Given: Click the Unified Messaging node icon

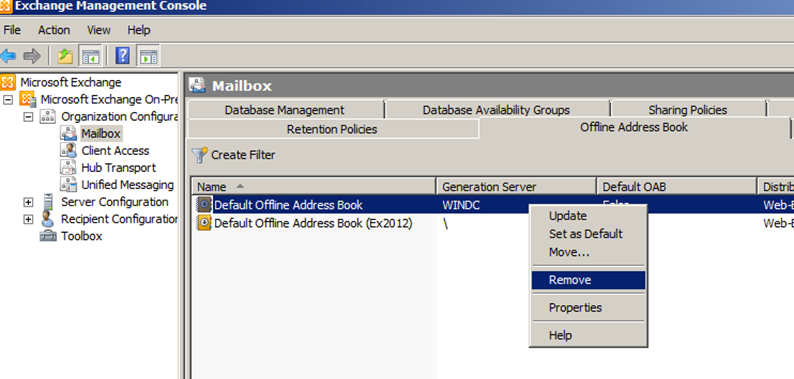Looking at the screenshot, I should point(68,184).
